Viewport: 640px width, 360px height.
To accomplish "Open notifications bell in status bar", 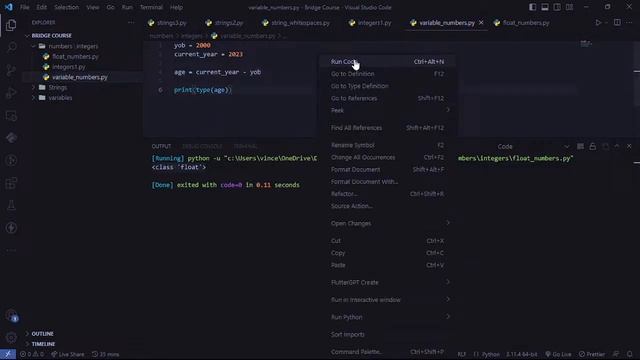I will click(x=629, y=354).
